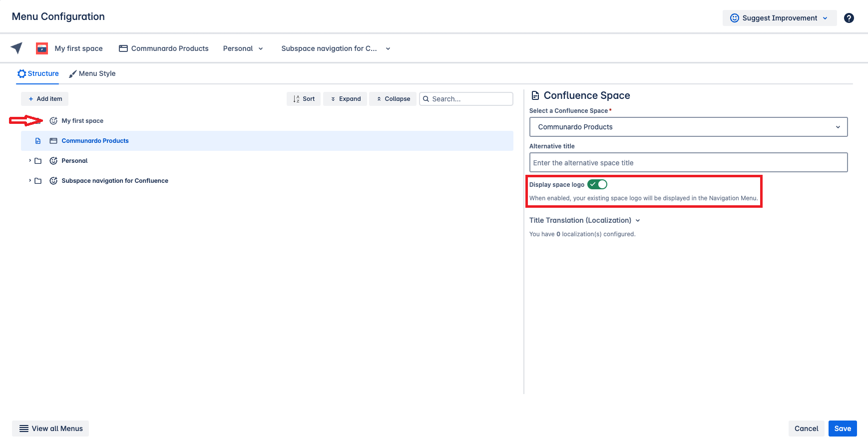Click the space icon beside My first space item
The width and height of the screenshot is (868, 446).
click(x=53, y=121)
